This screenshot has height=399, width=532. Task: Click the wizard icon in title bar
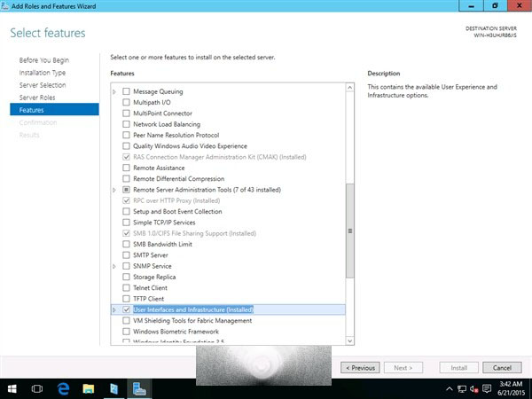pos(5,6)
